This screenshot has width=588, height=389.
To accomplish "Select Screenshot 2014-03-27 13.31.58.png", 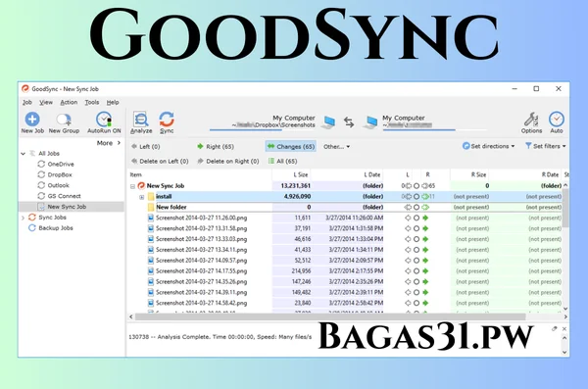I will point(201,228).
